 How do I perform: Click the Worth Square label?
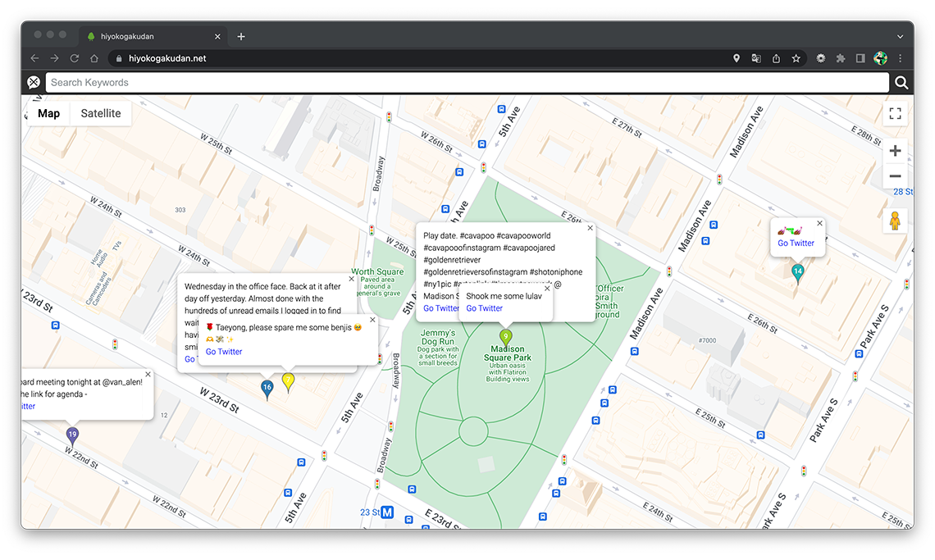coord(376,271)
